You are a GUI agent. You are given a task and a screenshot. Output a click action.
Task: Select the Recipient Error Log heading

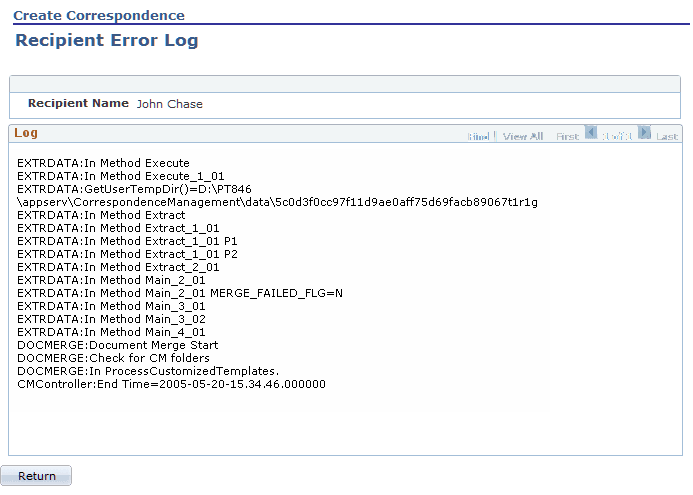click(107, 40)
